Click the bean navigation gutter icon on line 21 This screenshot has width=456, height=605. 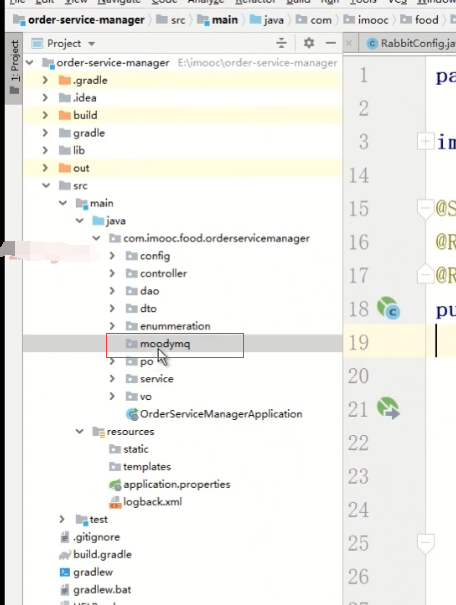pos(388,409)
